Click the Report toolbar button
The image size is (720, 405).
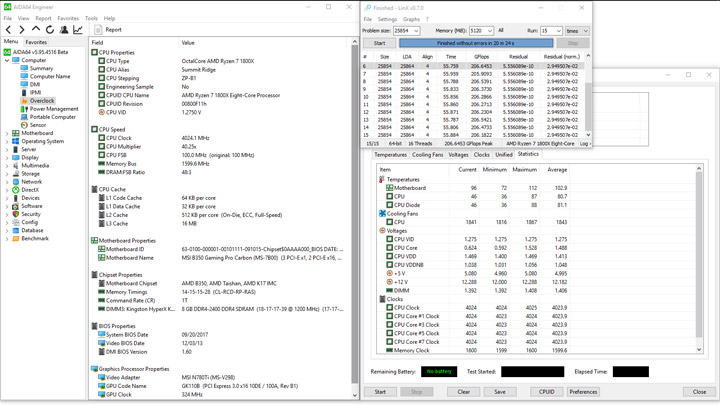point(109,30)
